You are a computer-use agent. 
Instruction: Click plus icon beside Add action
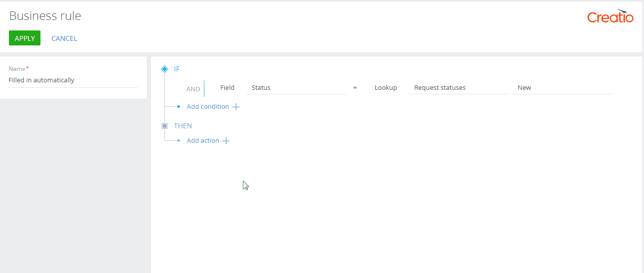pos(226,141)
